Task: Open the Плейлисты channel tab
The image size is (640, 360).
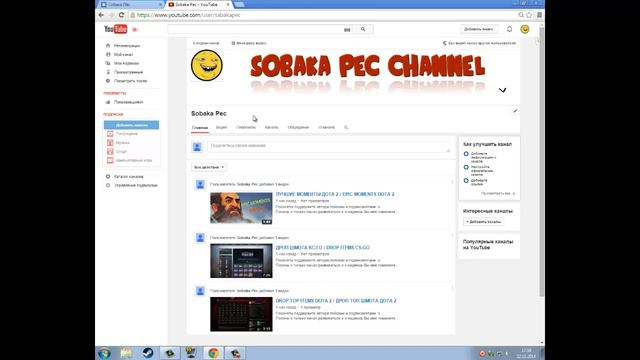Action: [246, 127]
